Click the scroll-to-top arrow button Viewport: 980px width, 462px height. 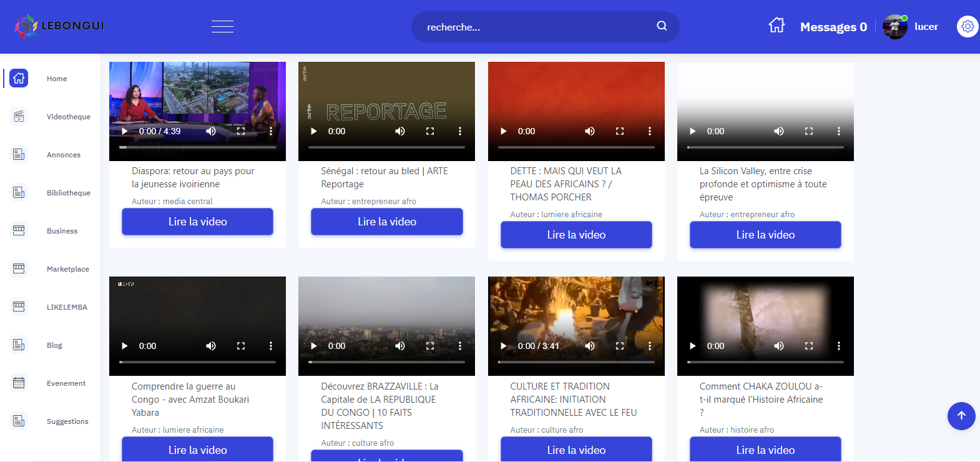(x=961, y=416)
